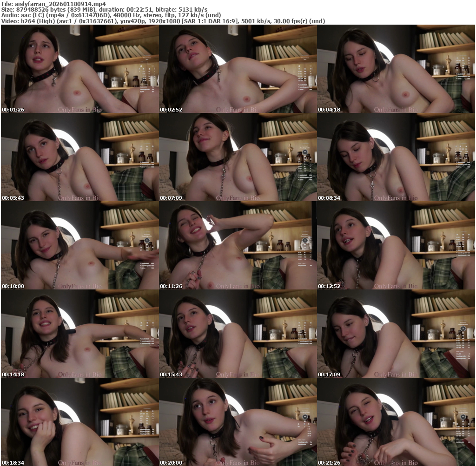Choose the thumbnail at 00:11:26
Image resolution: width=476 pixels, height=466 pixels.
(238, 245)
